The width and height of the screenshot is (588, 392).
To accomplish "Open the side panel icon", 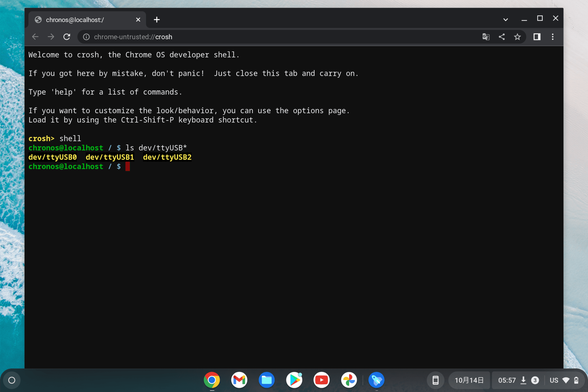I will tap(537, 37).
